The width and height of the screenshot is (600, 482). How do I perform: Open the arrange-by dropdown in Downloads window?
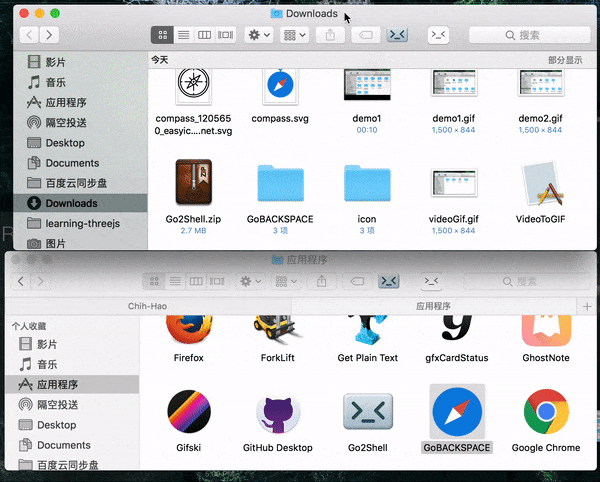pyautogui.click(x=294, y=35)
